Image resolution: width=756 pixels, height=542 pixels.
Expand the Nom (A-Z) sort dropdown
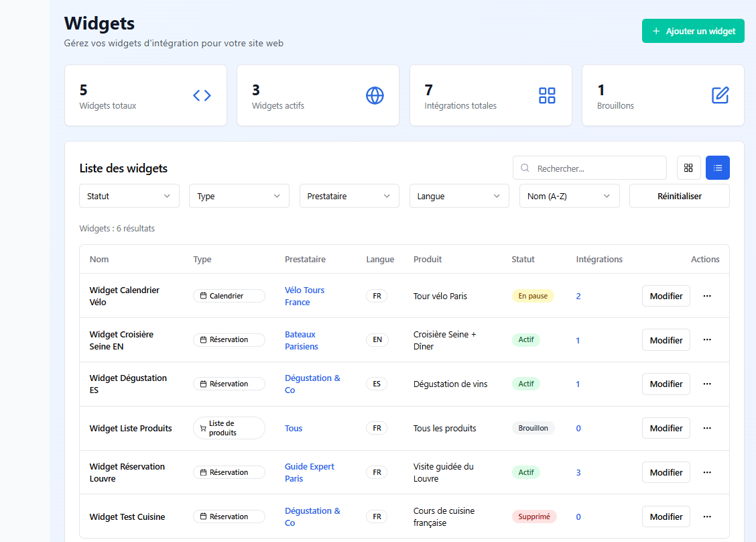569,196
